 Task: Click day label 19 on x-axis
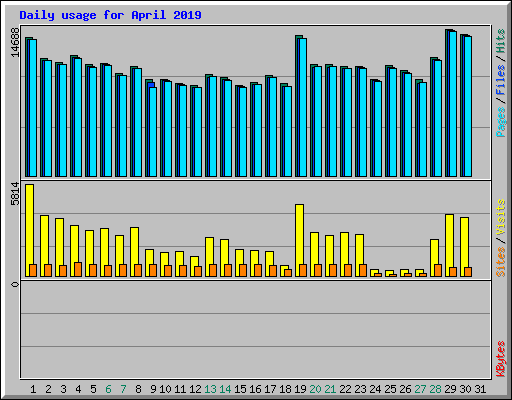300,389
